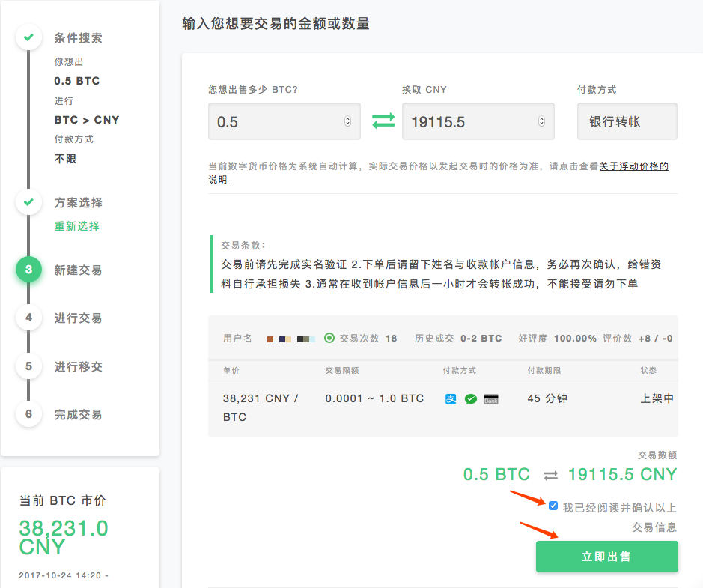
Task: Click the step 6 circle
Action: click(28, 414)
